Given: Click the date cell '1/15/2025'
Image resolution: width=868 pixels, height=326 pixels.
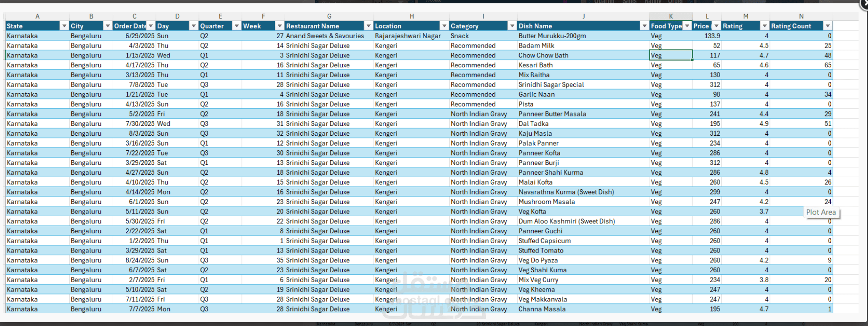Looking at the screenshot, I should pyautogui.click(x=134, y=55).
